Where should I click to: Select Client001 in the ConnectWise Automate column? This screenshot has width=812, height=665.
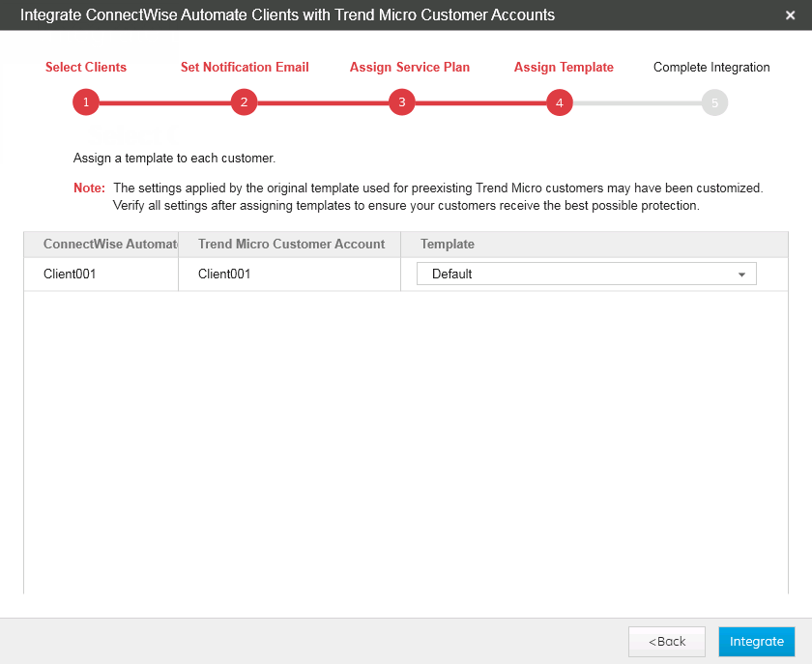[70, 275]
